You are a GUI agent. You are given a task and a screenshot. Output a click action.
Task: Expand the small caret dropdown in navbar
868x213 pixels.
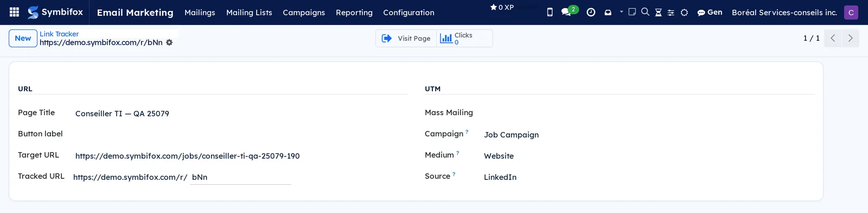click(x=622, y=11)
